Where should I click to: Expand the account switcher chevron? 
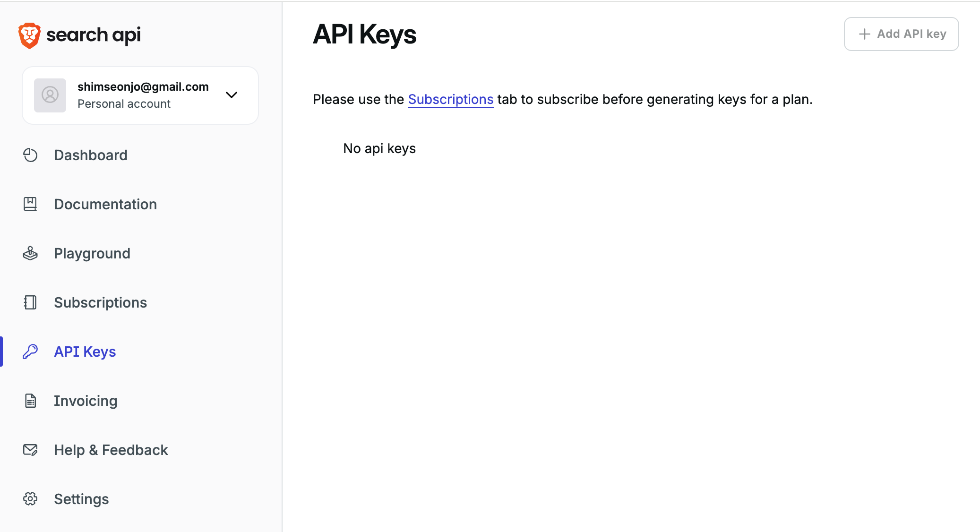click(x=232, y=95)
